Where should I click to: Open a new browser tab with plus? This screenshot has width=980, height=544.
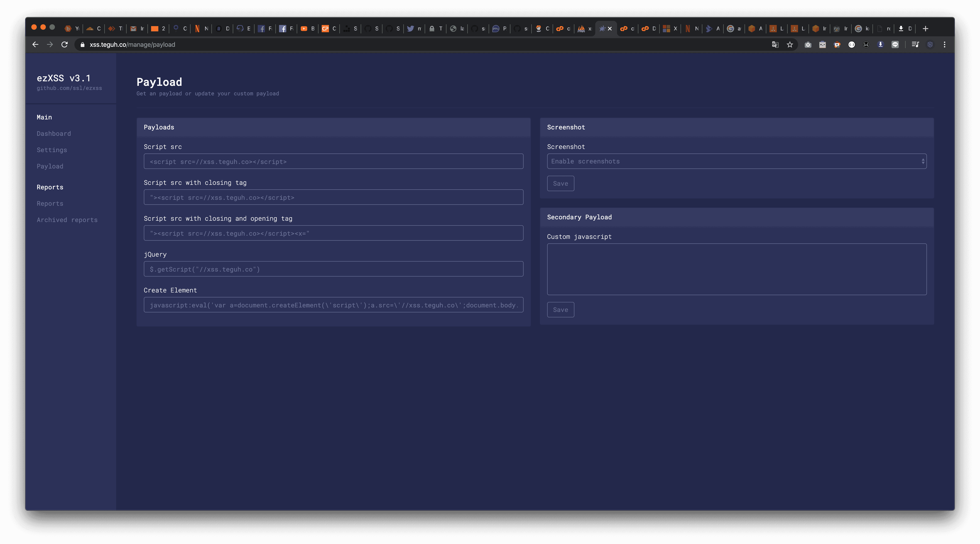click(x=926, y=29)
